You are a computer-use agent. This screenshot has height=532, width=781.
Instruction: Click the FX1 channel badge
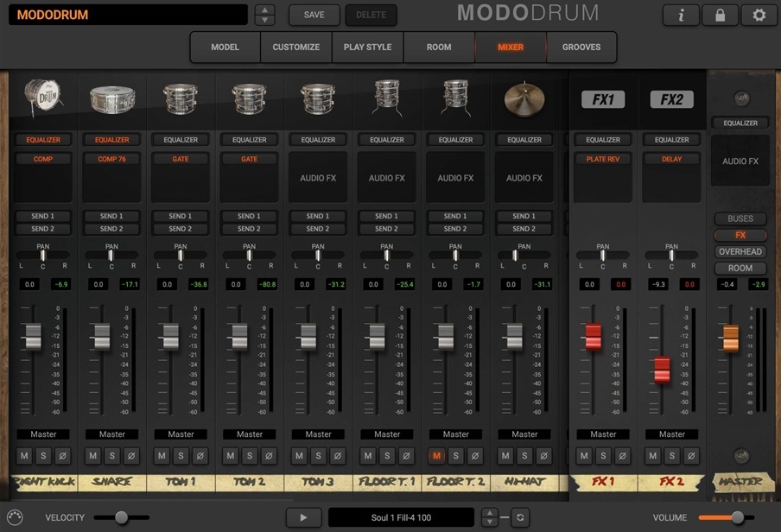click(x=603, y=99)
